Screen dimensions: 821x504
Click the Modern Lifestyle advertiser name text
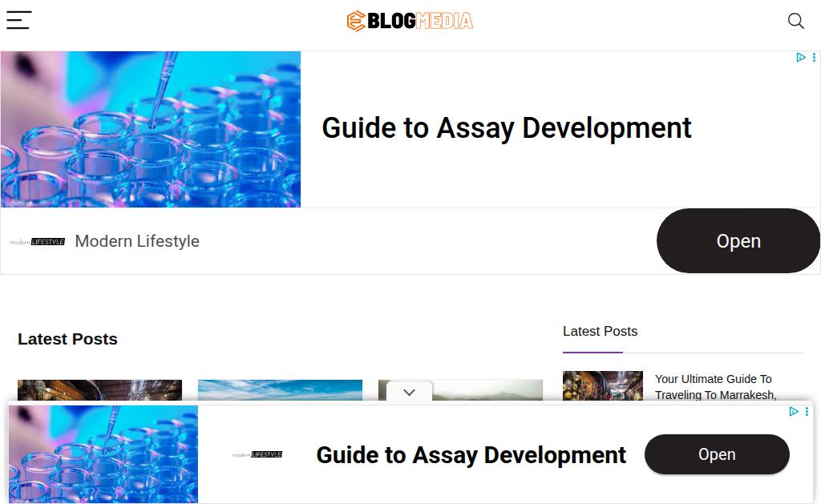click(x=137, y=241)
